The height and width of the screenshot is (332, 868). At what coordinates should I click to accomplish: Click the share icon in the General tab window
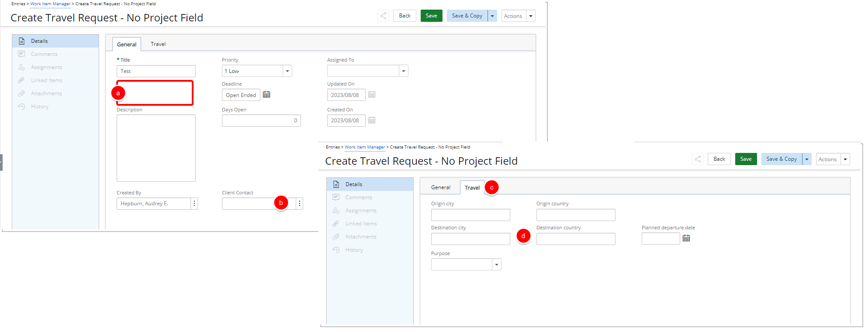[x=383, y=16]
